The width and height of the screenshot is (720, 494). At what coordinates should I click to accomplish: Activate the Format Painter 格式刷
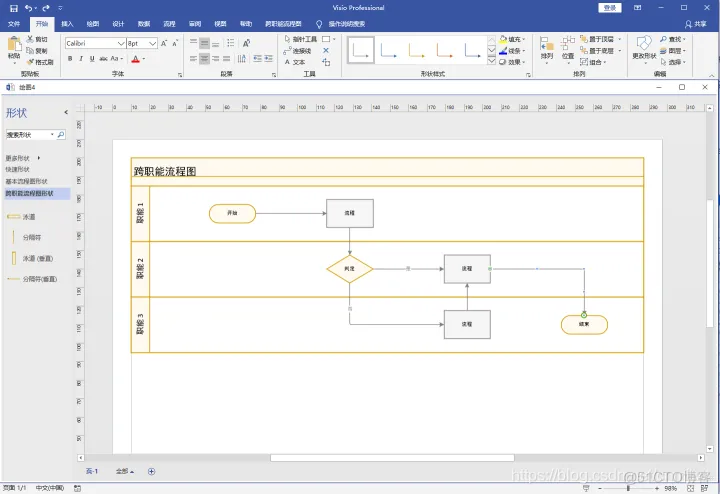(x=40, y=62)
